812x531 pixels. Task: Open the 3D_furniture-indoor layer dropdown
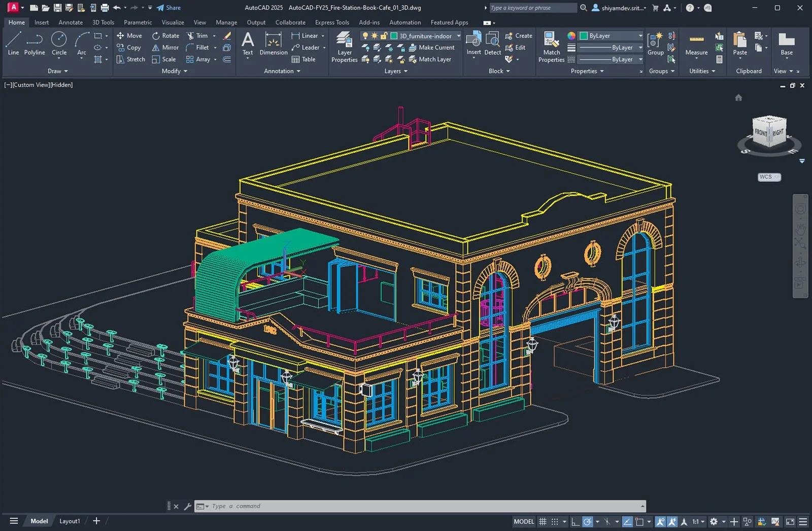click(458, 36)
